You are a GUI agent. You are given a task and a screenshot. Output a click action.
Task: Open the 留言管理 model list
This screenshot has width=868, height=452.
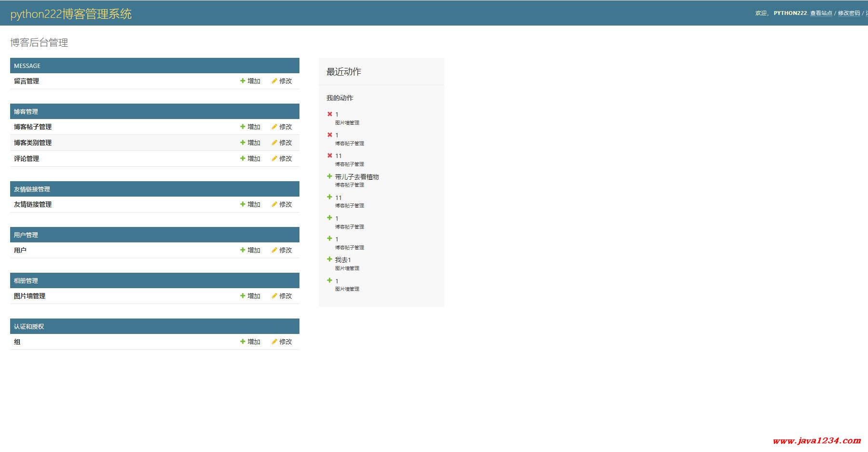27,81
